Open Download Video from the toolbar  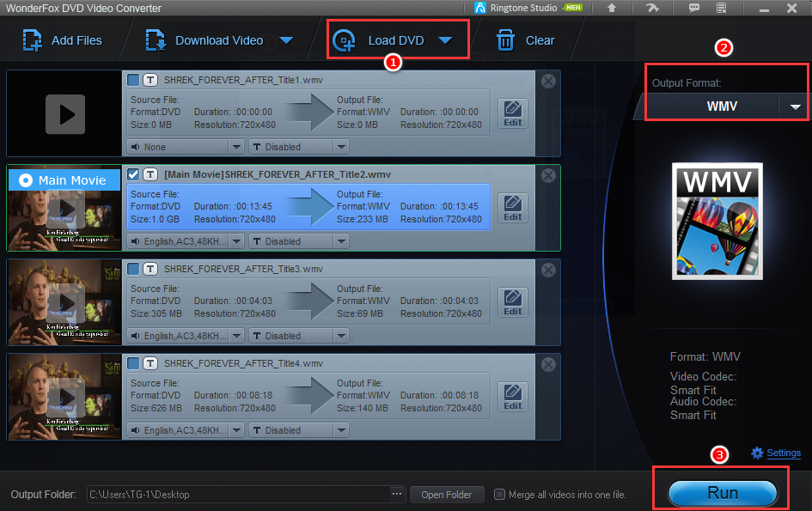(205, 40)
